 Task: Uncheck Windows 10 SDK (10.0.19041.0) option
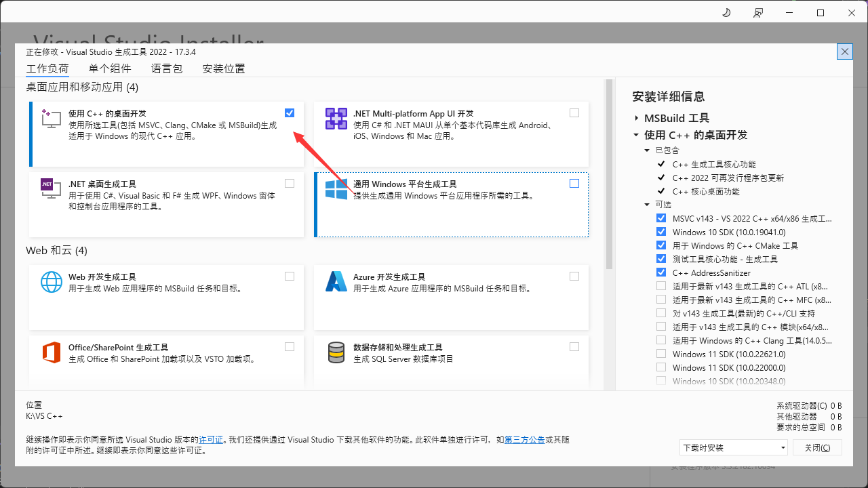661,232
